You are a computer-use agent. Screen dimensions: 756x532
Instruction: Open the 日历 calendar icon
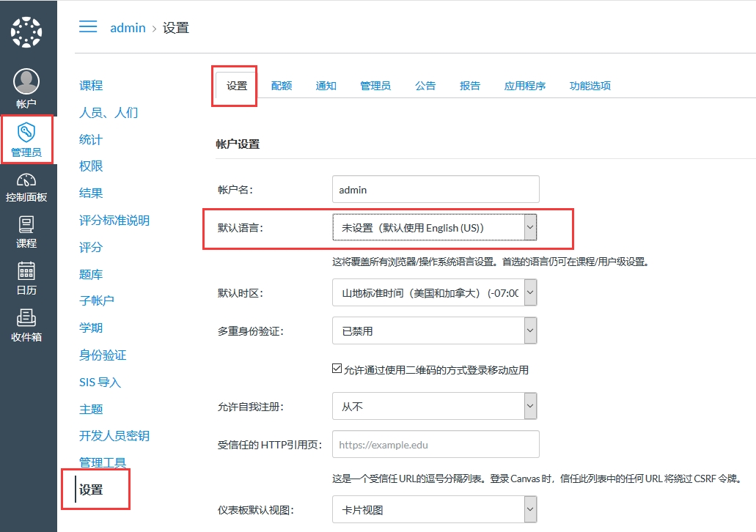pyautogui.click(x=26, y=271)
